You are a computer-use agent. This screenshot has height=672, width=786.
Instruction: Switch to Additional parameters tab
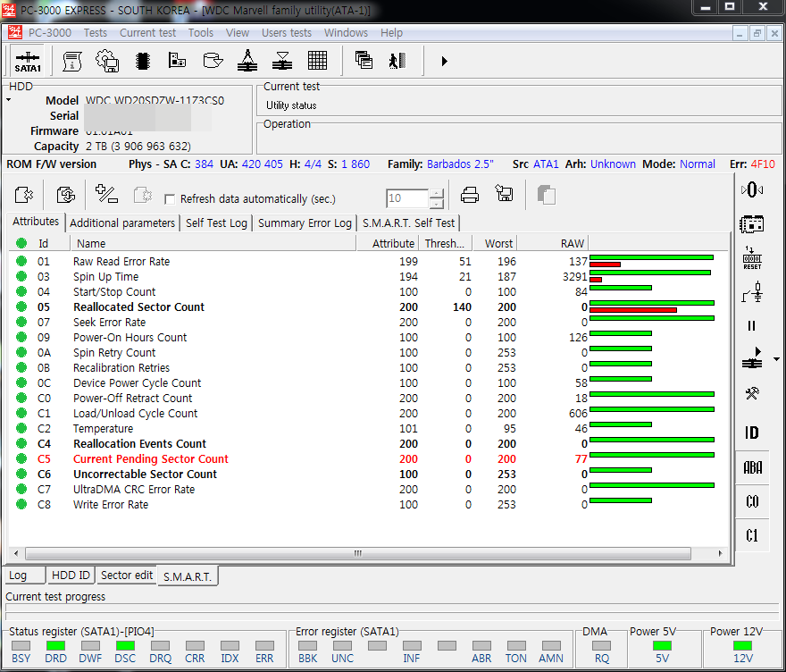122,223
